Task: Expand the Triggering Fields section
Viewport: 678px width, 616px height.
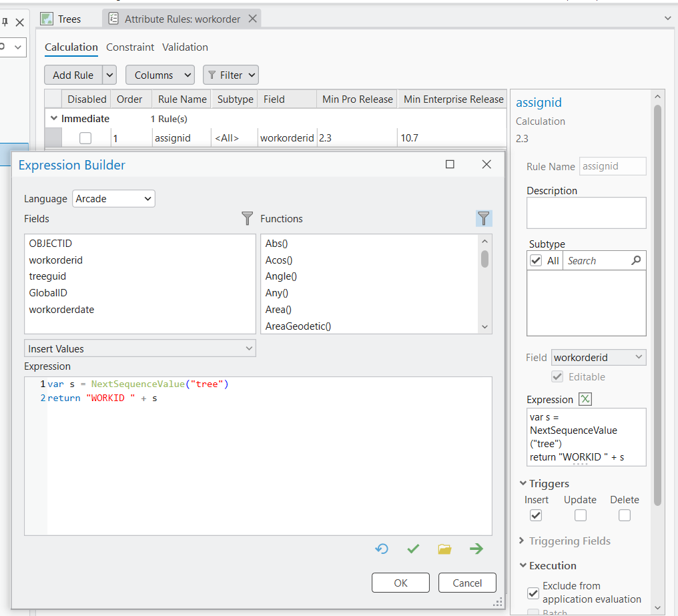Action: (x=521, y=541)
